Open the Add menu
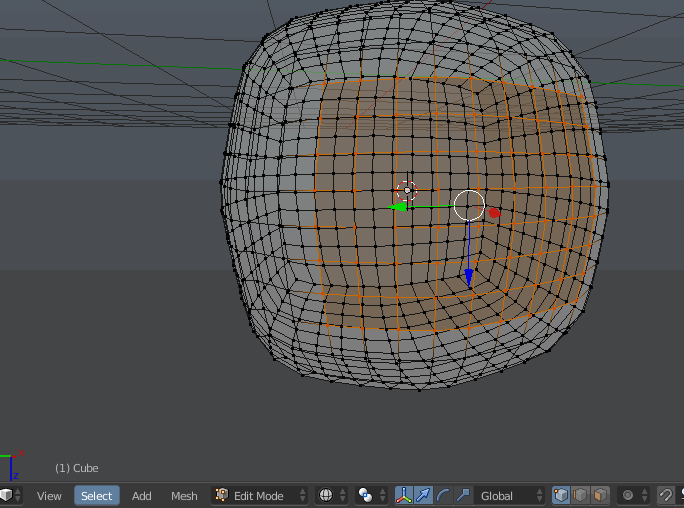The image size is (684, 508). click(x=141, y=496)
